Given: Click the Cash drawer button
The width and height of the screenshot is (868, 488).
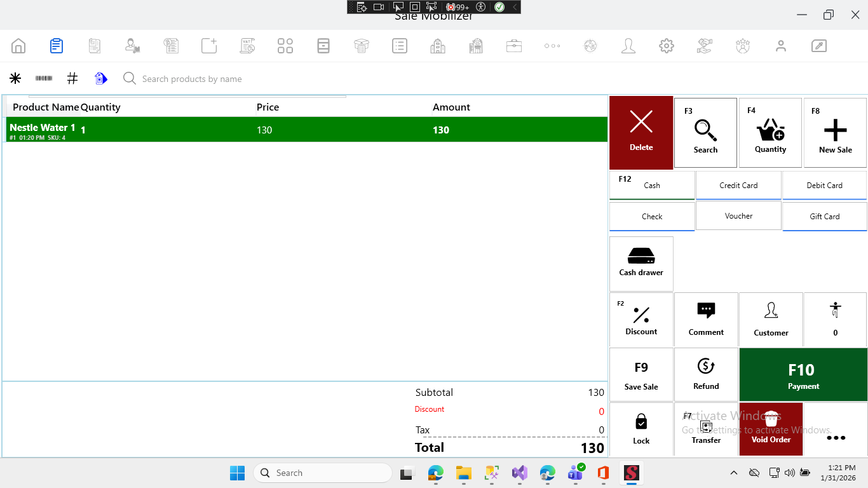Looking at the screenshot, I should (x=641, y=263).
